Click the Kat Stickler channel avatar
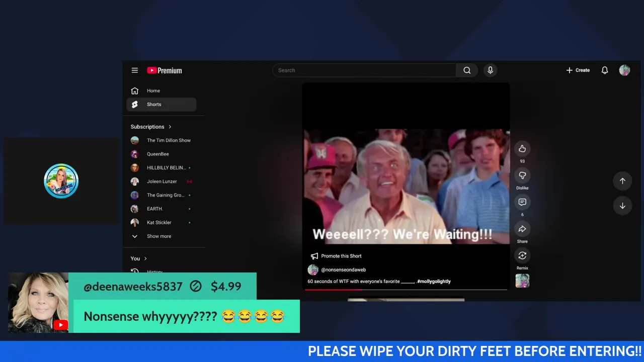This screenshot has width=644, height=362. tap(134, 222)
